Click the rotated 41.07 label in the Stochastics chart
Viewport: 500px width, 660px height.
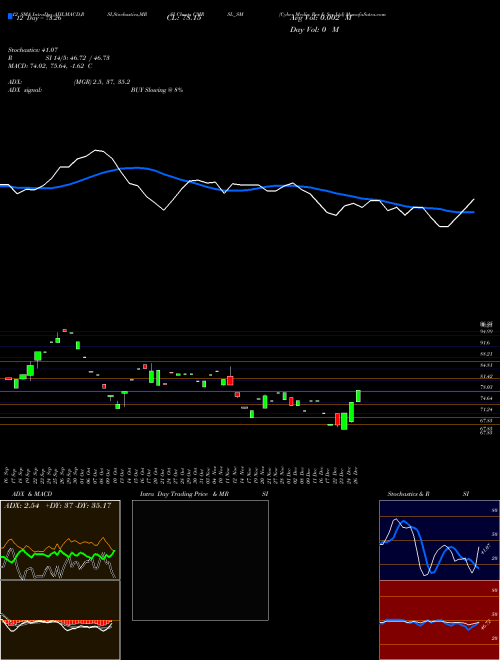[486, 549]
